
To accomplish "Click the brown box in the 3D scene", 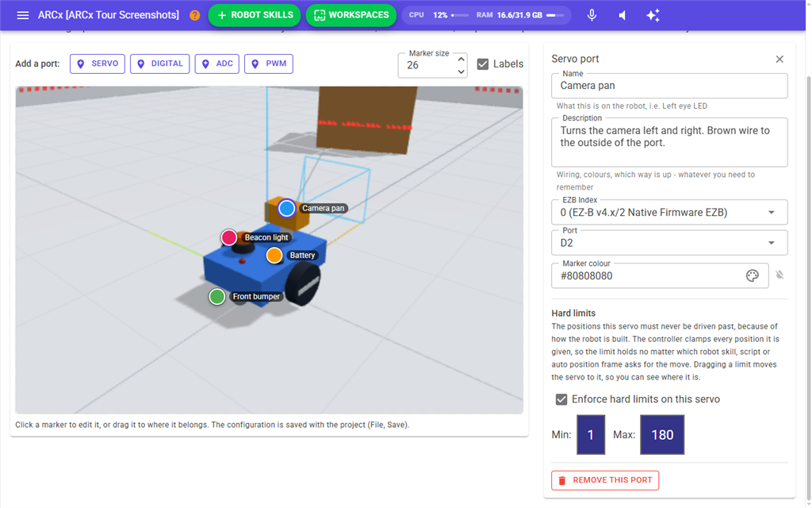I will 365,119.
